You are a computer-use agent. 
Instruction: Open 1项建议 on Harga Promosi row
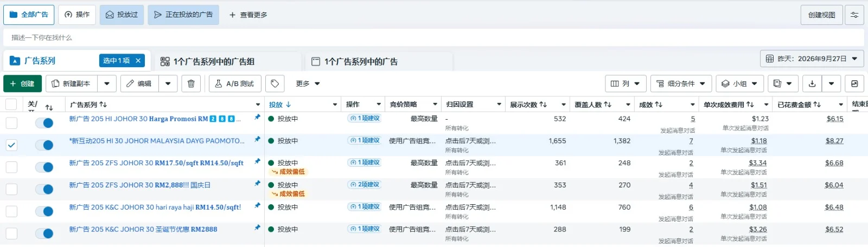(x=365, y=118)
